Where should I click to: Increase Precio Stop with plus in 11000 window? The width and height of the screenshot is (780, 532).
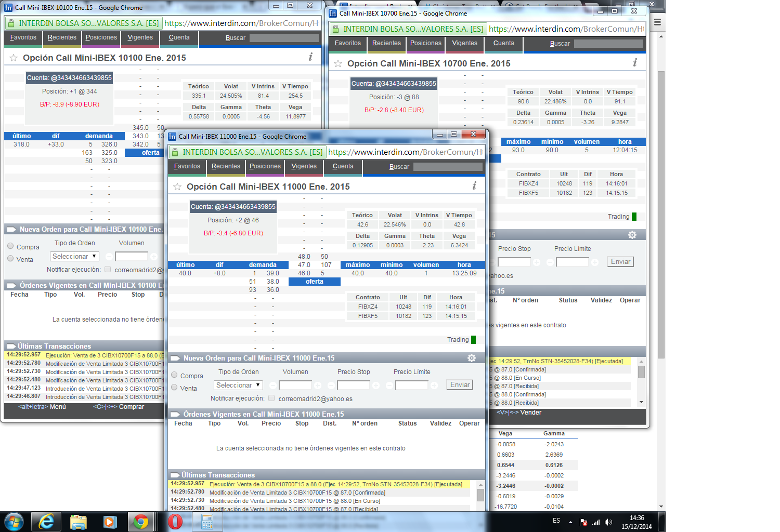click(x=376, y=385)
